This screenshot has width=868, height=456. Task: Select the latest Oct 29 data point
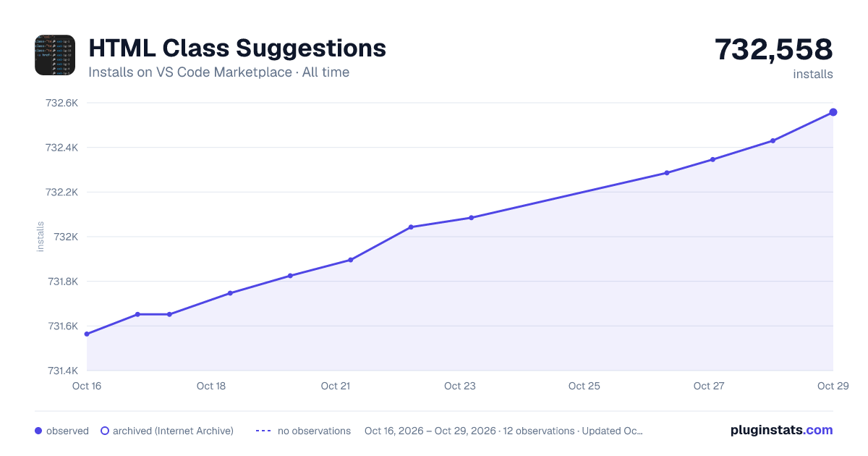[833, 112]
